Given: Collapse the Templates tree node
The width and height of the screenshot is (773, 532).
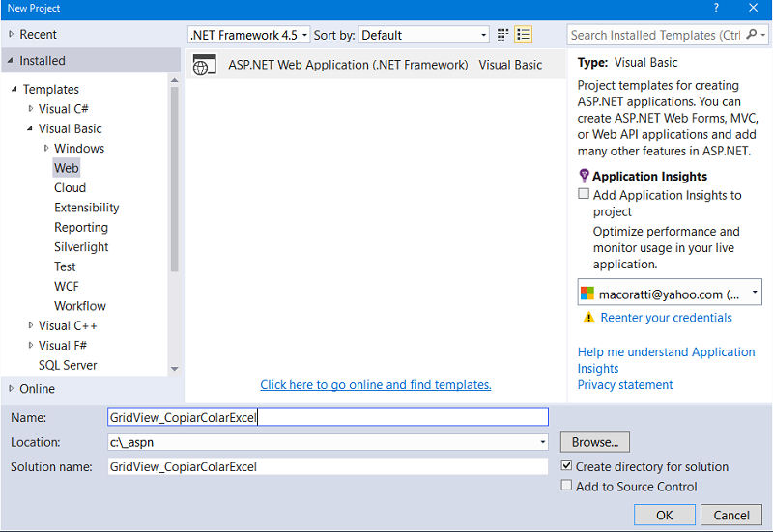Looking at the screenshot, I should coord(14,89).
